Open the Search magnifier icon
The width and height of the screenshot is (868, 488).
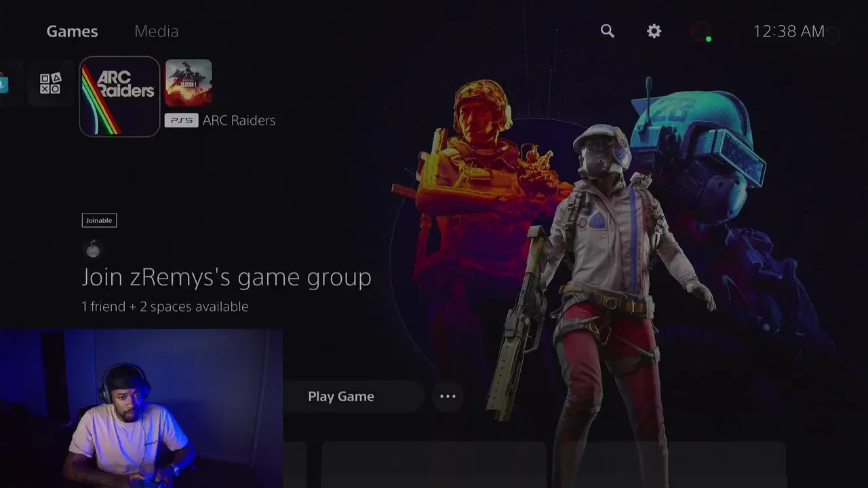(608, 31)
